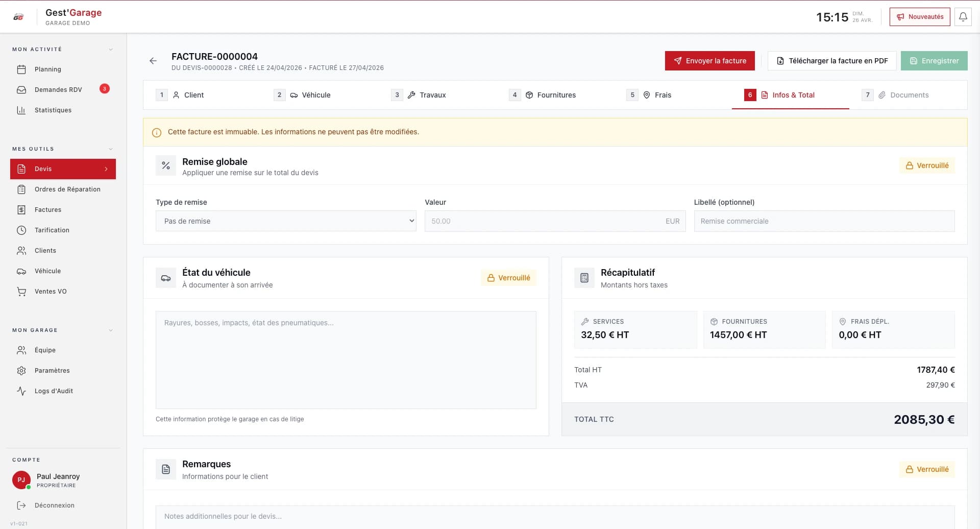Click the TVA 297,90 € value

click(940, 386)
